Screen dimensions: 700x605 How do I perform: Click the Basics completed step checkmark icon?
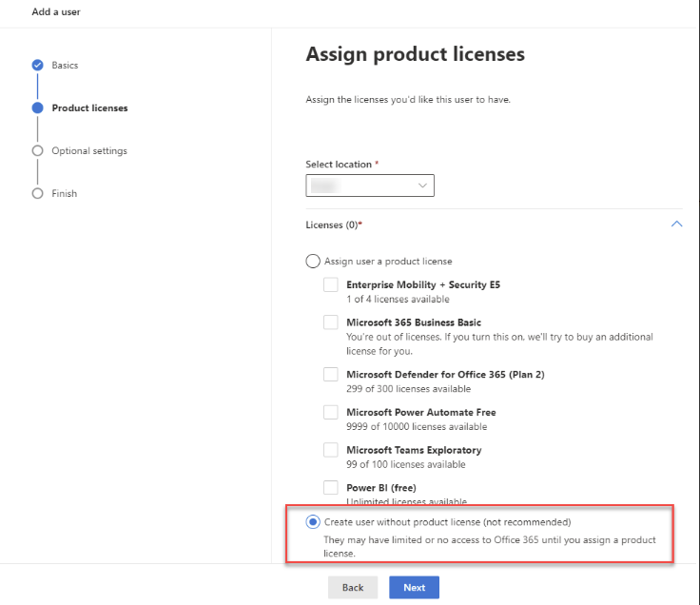37,66
